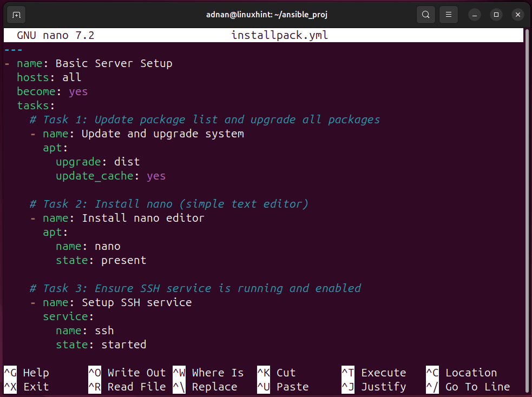Screen dimensions: 532x397
Task: Click the ^/ Go To Line shortcut
Action: pos(468,387)
